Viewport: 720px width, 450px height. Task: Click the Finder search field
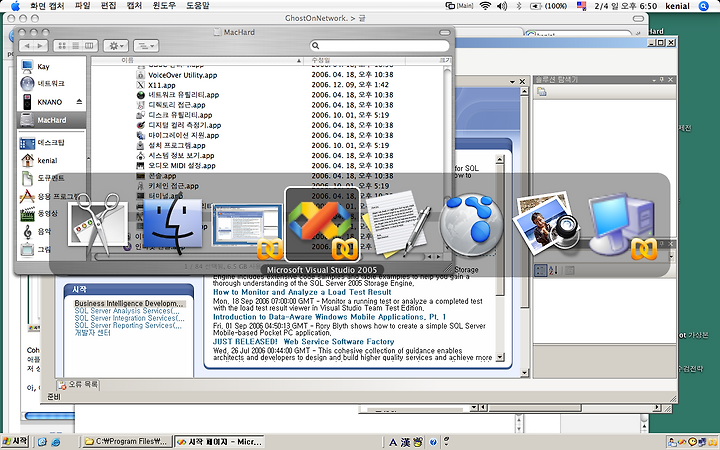click(x=379, y=45)
